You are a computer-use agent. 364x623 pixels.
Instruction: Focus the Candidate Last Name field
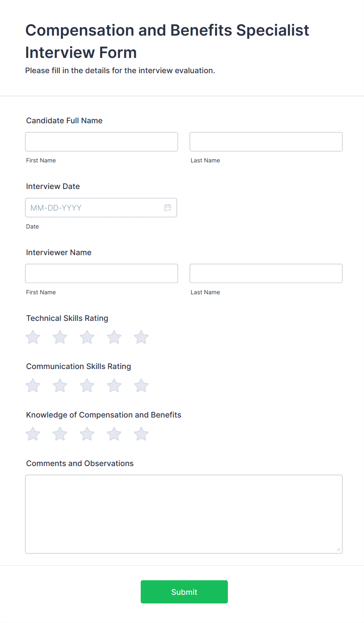point(266,142)
